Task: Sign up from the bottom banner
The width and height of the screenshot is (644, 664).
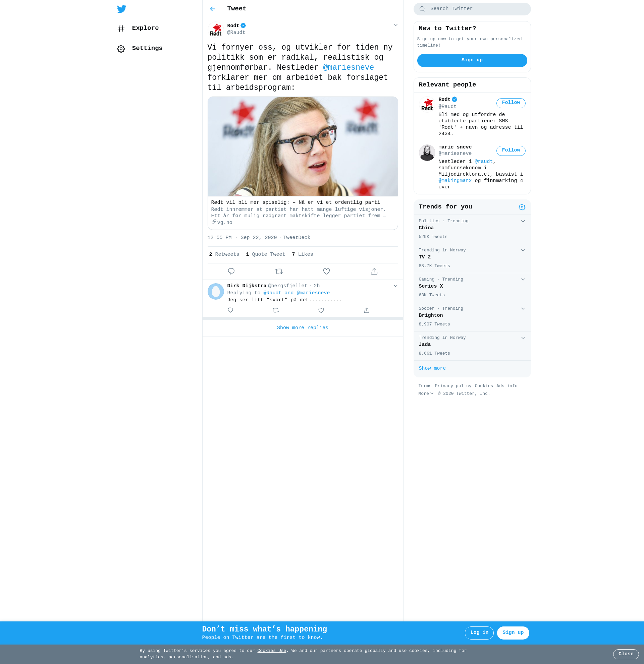Action: pyautogui.click(x=513, y=633)
